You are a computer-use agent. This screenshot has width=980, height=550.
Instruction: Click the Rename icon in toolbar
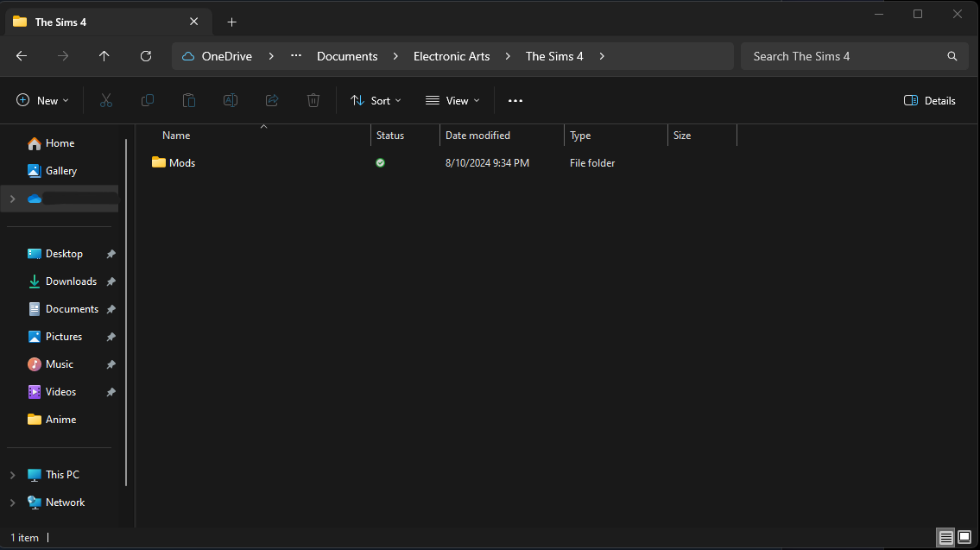(231, 101)
